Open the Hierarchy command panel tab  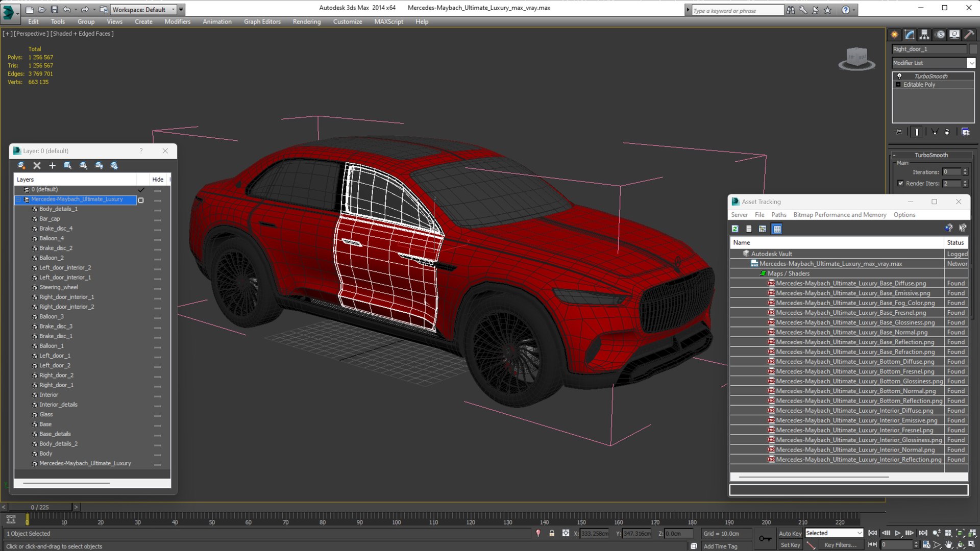(924, 35)
